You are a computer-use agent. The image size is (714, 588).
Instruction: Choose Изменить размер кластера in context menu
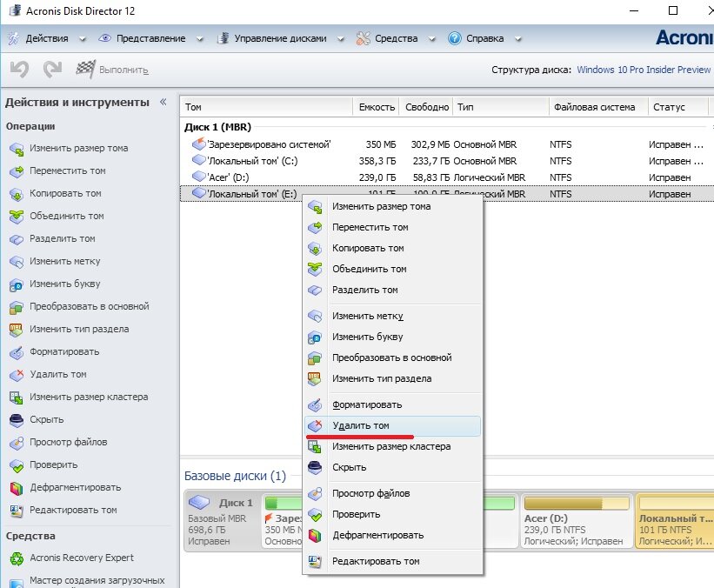392,447
